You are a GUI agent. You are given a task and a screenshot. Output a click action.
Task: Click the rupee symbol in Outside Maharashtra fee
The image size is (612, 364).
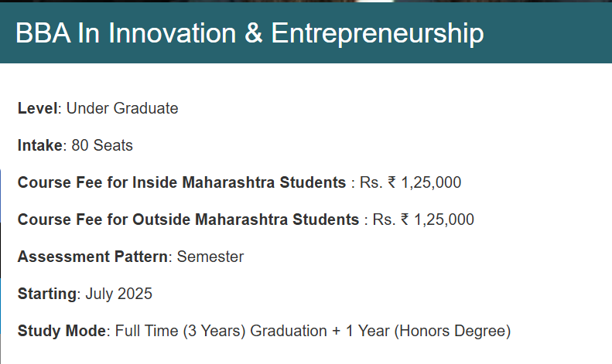pos(405,219)
